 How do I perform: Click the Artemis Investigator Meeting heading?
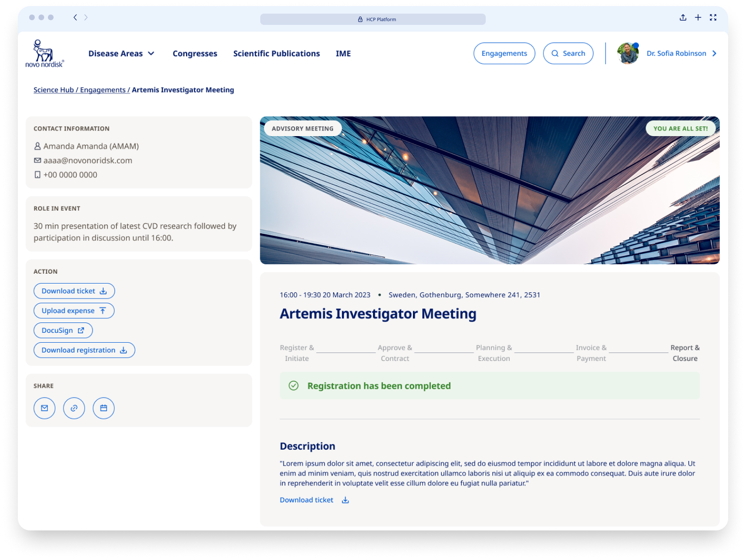tap(378, 314)
